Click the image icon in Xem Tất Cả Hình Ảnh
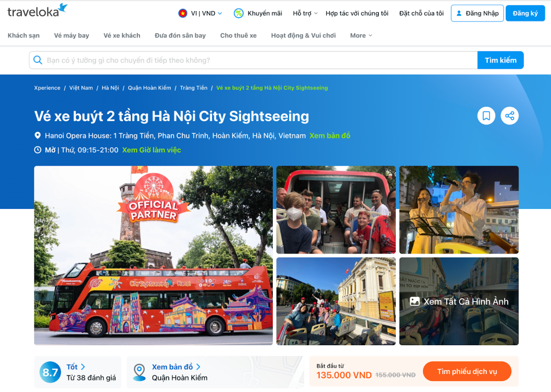551x392 pixels. click(415, 302)
